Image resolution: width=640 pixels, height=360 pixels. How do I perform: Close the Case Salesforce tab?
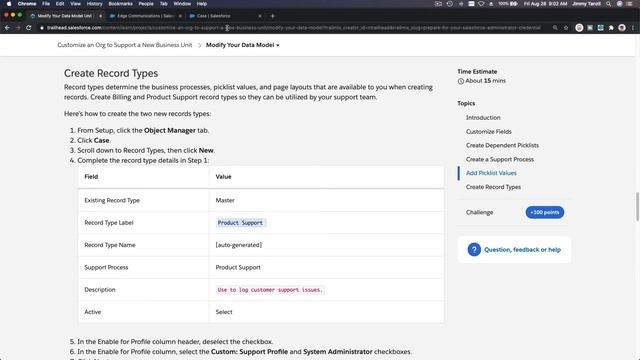(x=260, y=16)
